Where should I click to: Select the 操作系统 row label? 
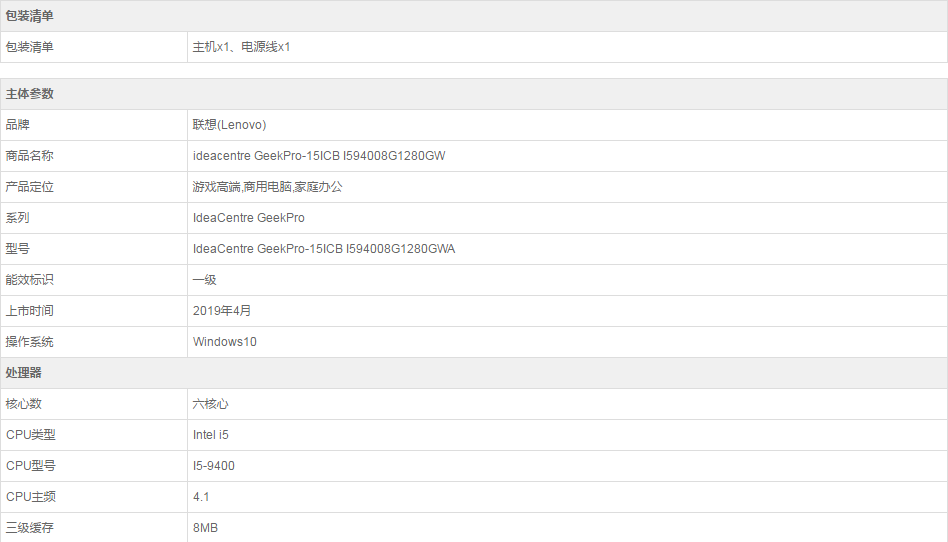pyautogui.click(x=30, y=342)
